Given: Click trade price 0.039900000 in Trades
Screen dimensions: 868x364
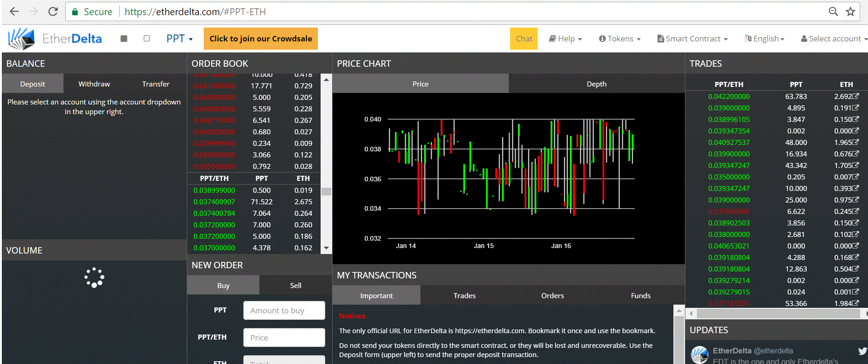Looking at the screenshot, I should click(729, 154).
